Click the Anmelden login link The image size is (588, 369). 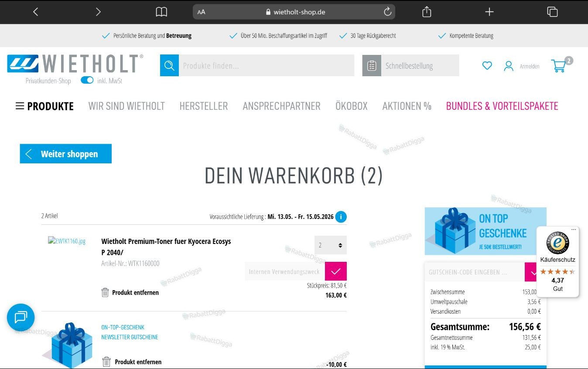pos(530,66)
